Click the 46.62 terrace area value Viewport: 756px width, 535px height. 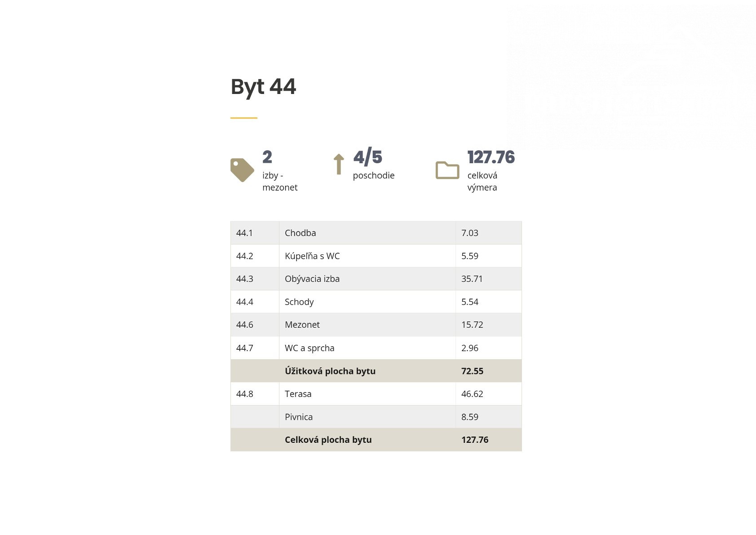point(472,394)
